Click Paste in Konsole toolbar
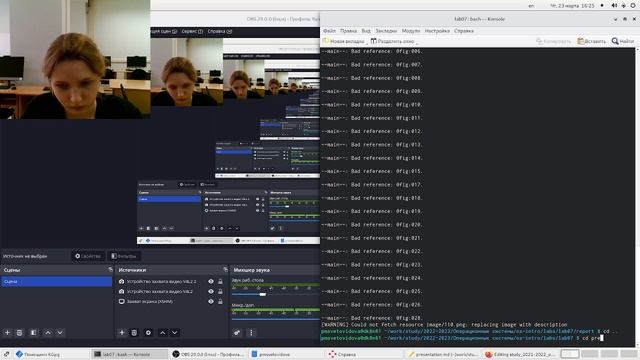Viewport: 640px width, 360px height. 591,41
